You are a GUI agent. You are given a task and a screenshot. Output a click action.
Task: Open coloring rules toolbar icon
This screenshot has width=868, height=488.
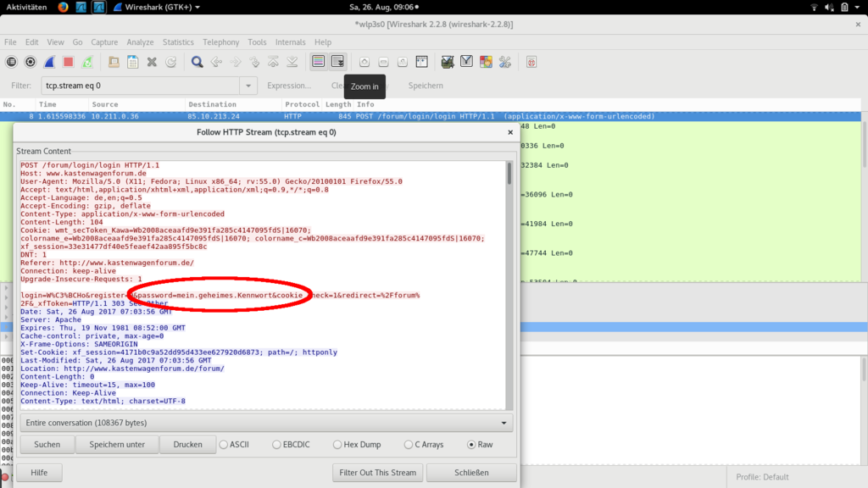(486, 62)
